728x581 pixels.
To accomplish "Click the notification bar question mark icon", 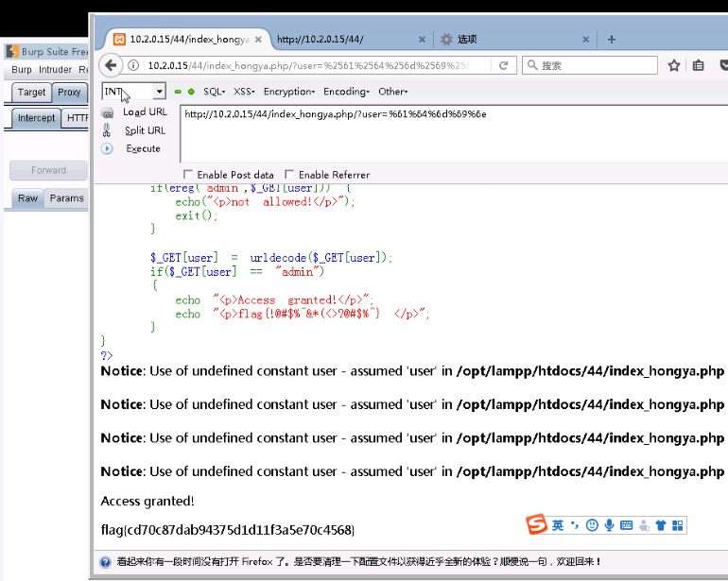I will (105, 562).
